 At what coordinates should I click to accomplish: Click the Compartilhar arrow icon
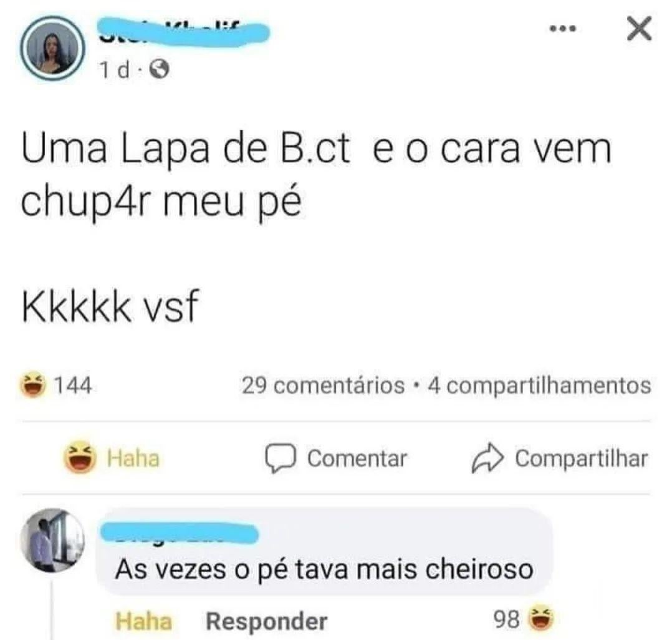pyautogui.click(x=487, y=458)
